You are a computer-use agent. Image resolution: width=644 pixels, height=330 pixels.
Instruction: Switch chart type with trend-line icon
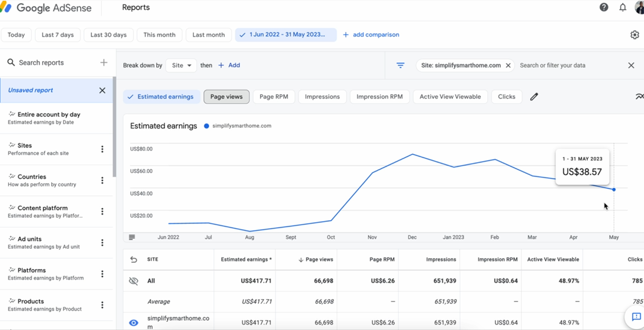(x=639, y=97)
